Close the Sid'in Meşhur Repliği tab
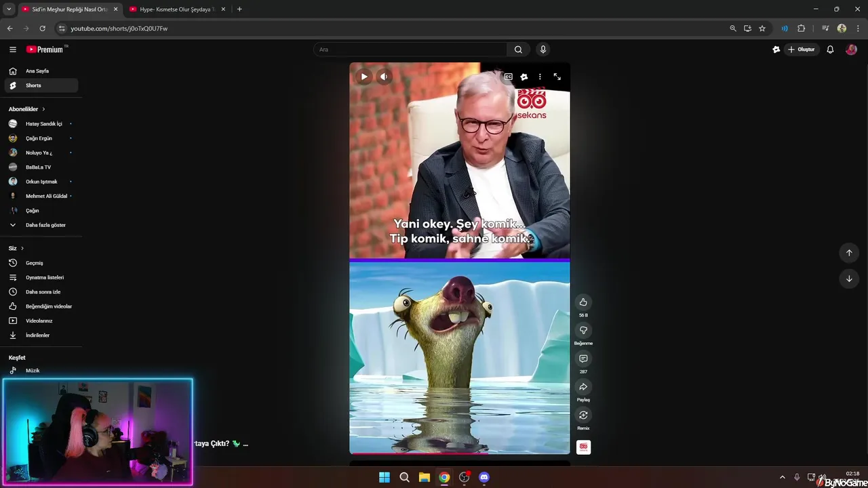 coord(115,9)
